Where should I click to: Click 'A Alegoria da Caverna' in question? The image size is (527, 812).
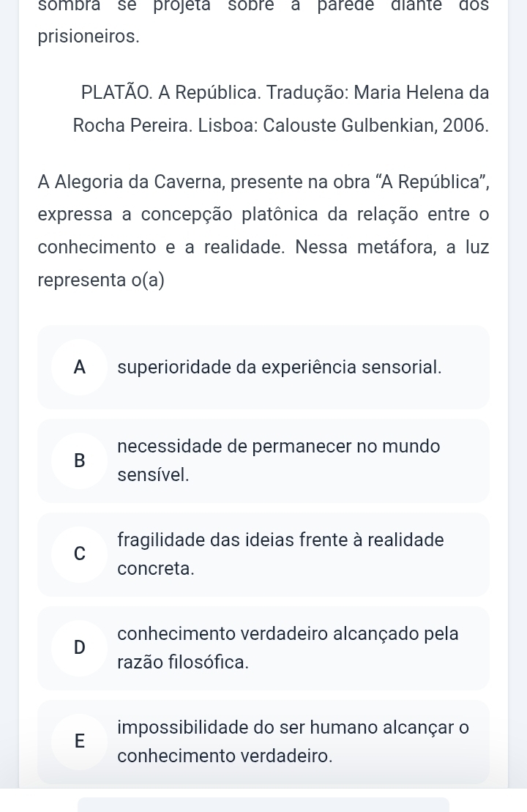pyautogui.click(x=132, y=182)
